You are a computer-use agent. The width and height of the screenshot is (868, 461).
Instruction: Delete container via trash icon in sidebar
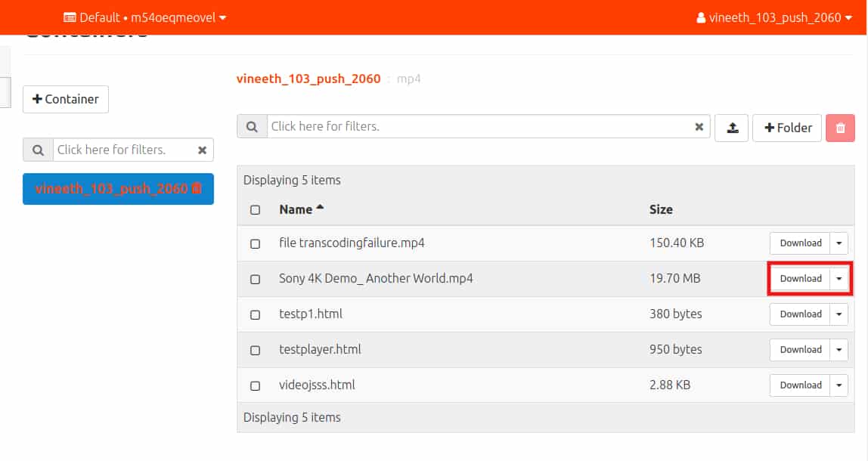click(197, 189)
